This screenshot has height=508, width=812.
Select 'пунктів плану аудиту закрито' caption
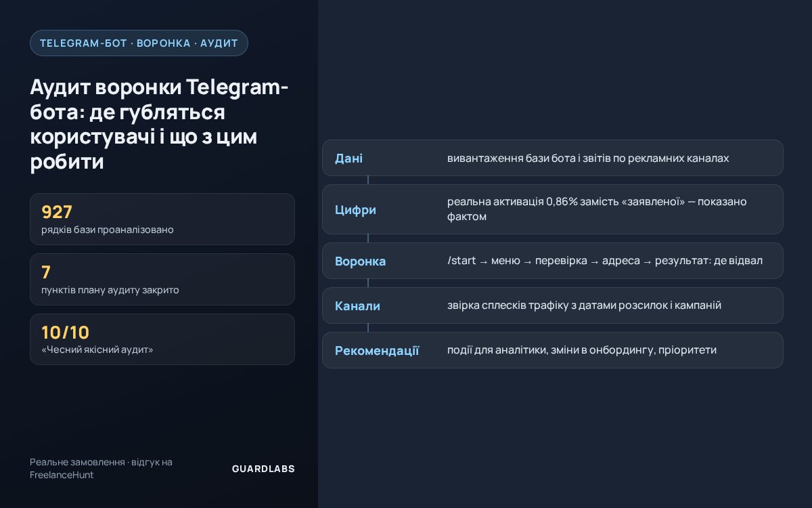[x=110, y=290]
